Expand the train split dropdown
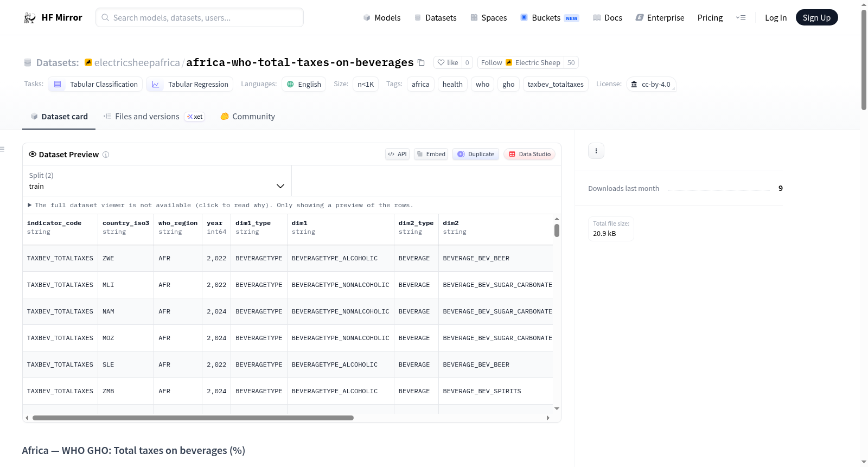 157,181
